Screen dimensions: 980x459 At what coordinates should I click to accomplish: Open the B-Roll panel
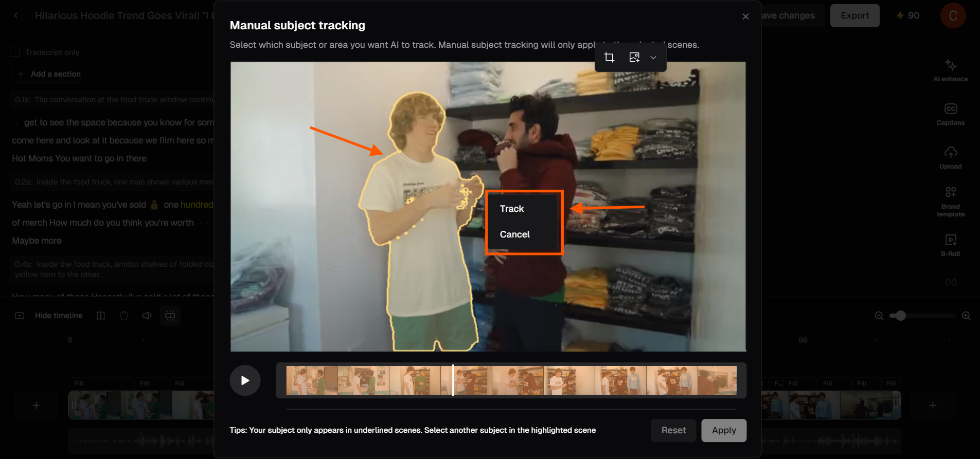click(950, 245)
